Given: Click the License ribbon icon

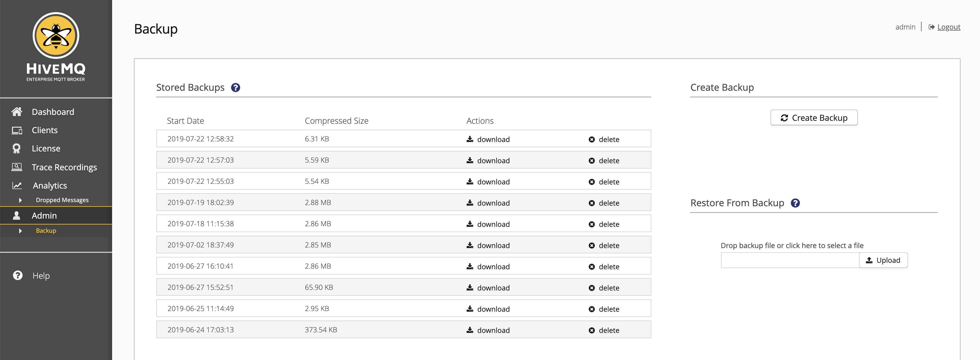Looking at the screenshot, I should (x=16, y=148).
